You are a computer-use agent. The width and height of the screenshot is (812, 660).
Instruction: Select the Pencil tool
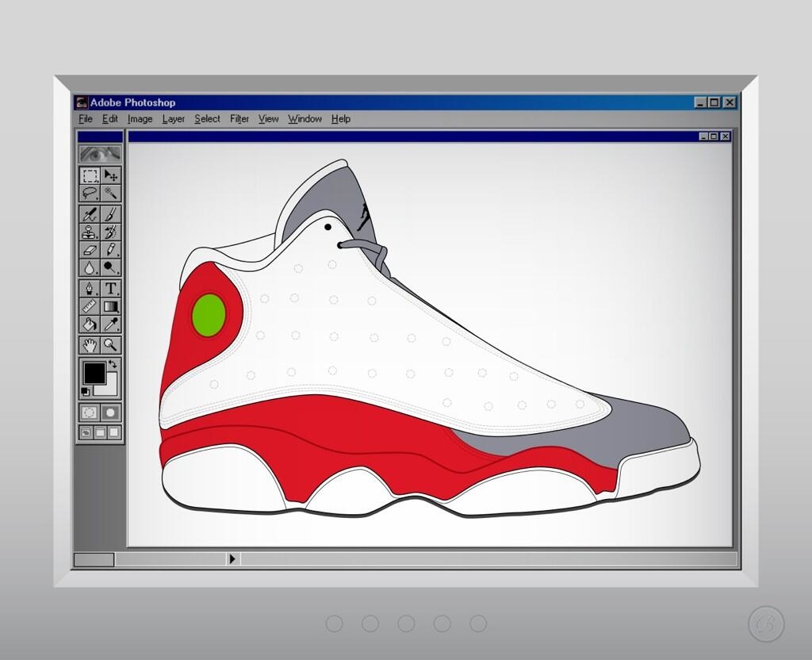point(110,250)
